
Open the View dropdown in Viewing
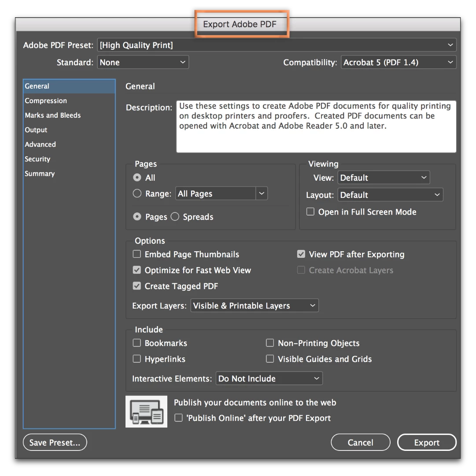coord(384,178)
